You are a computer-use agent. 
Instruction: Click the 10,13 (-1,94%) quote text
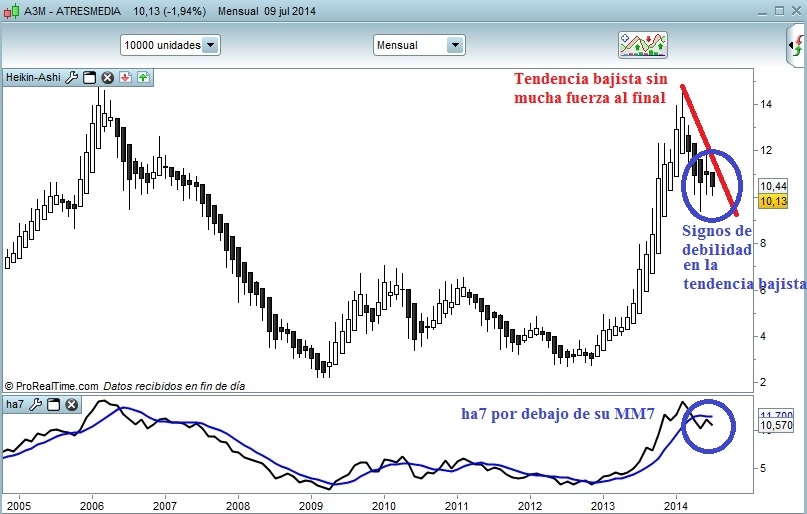pos(170,11)
